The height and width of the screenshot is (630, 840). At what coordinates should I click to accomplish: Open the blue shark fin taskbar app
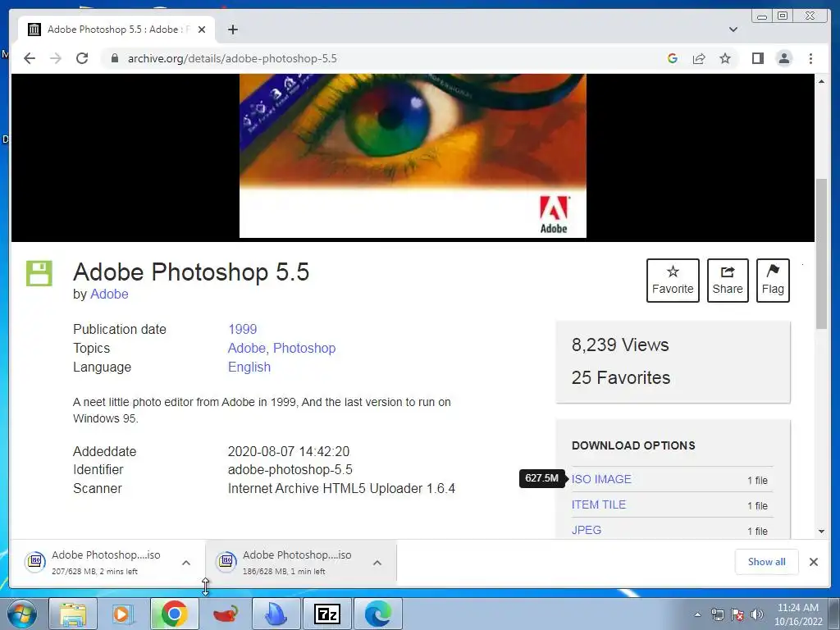click(276, 614)
